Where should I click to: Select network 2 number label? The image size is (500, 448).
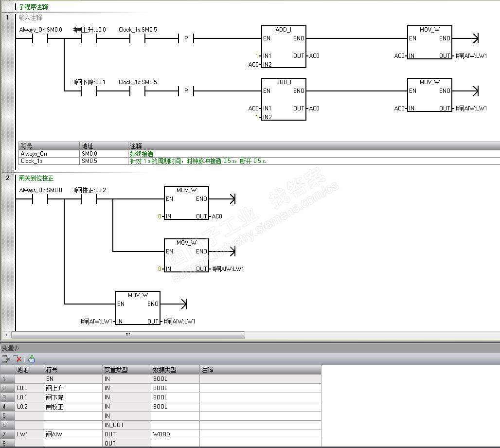tap(8, 178)
